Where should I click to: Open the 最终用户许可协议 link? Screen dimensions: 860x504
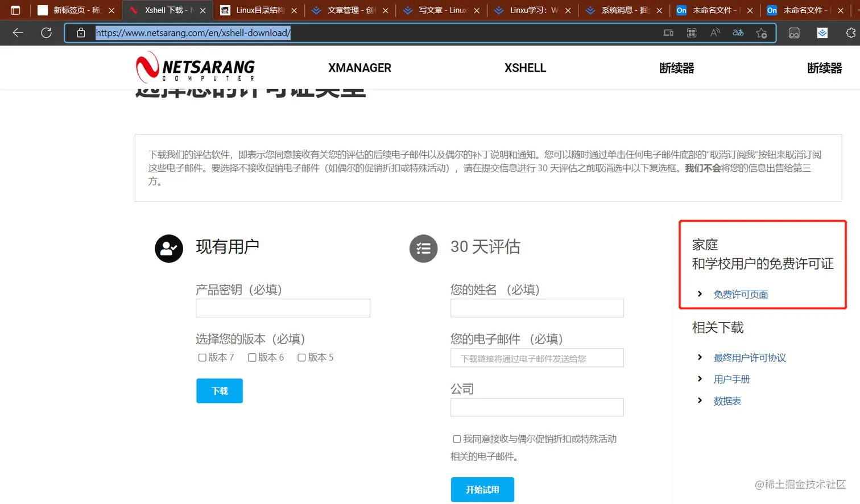(750, 358)
